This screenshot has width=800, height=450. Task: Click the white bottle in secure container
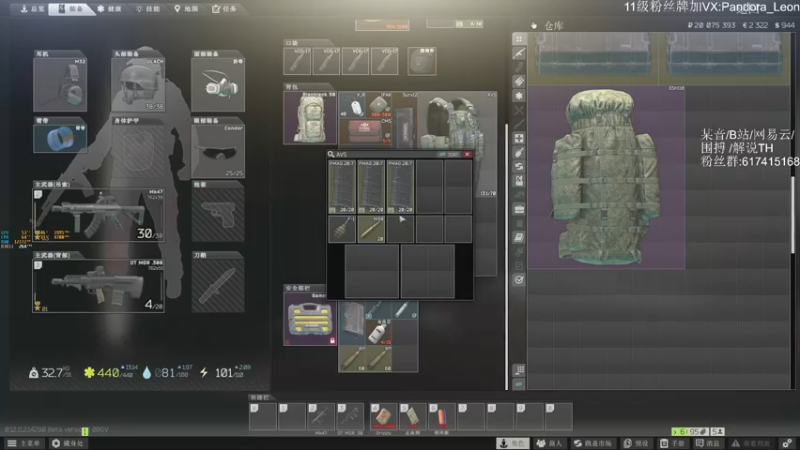[379, 332]
